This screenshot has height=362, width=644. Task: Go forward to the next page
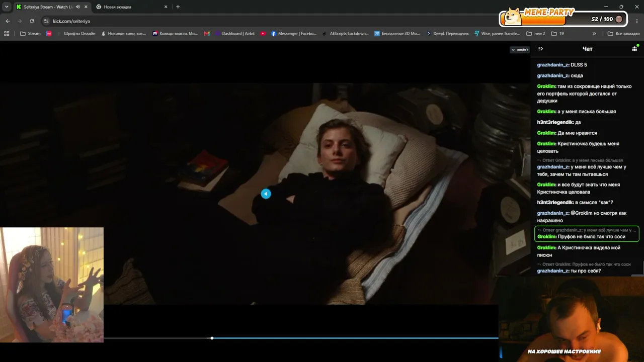click(x=20, y=21)
